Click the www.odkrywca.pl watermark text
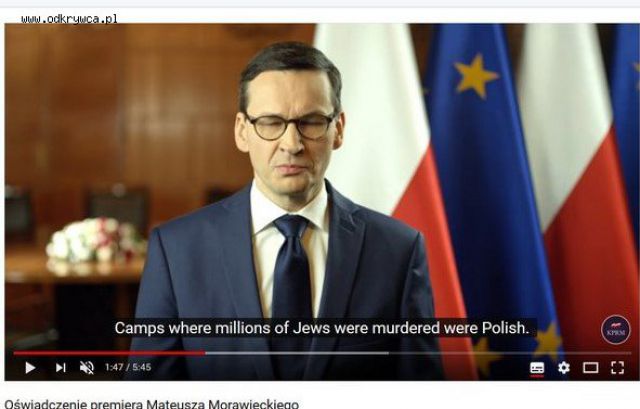Screen dimensions: 640x409 [69, 19]
